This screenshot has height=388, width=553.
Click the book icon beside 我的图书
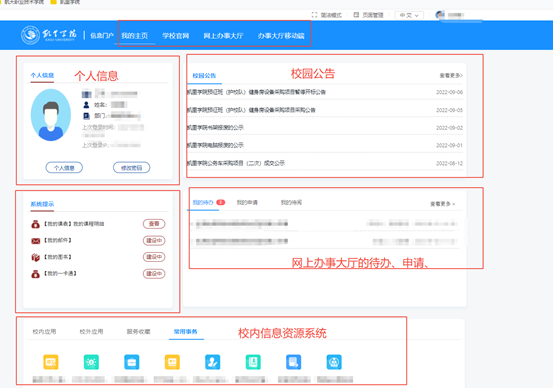click(35, 257)
